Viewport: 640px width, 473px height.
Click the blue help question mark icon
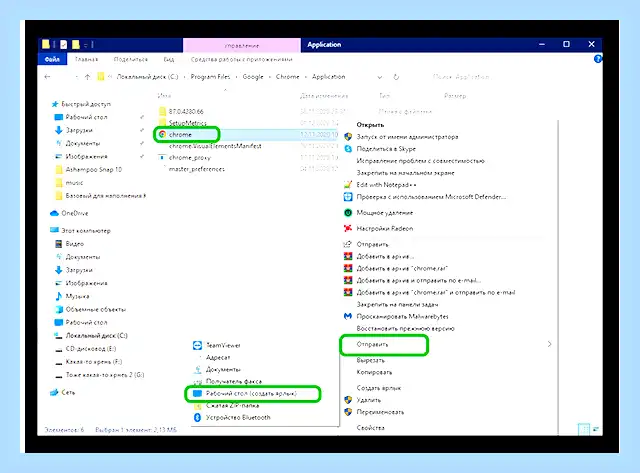click(598, 59)
